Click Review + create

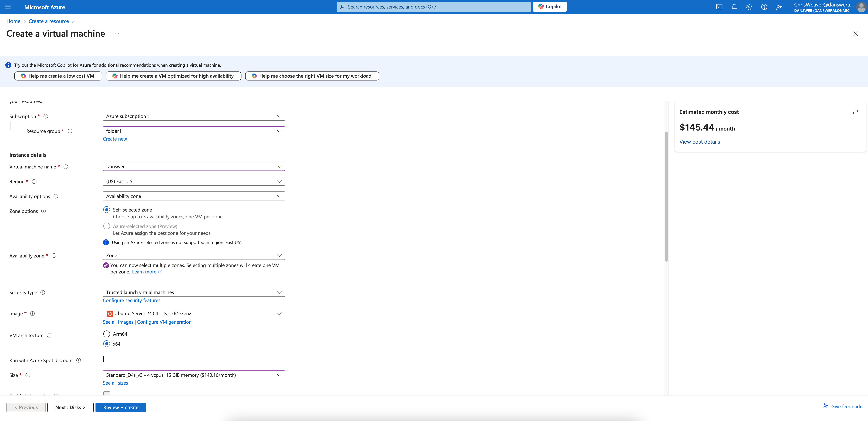pos(121,407)
